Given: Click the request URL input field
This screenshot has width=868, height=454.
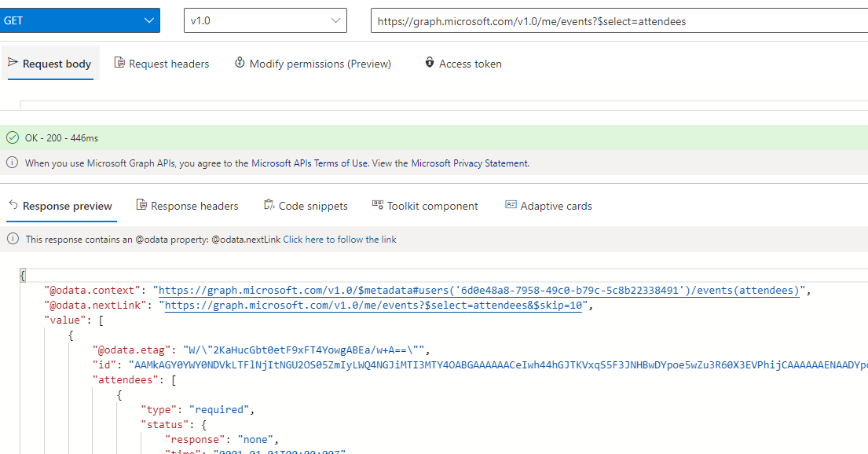Looking at the screenshot, I should pos(619,21).
